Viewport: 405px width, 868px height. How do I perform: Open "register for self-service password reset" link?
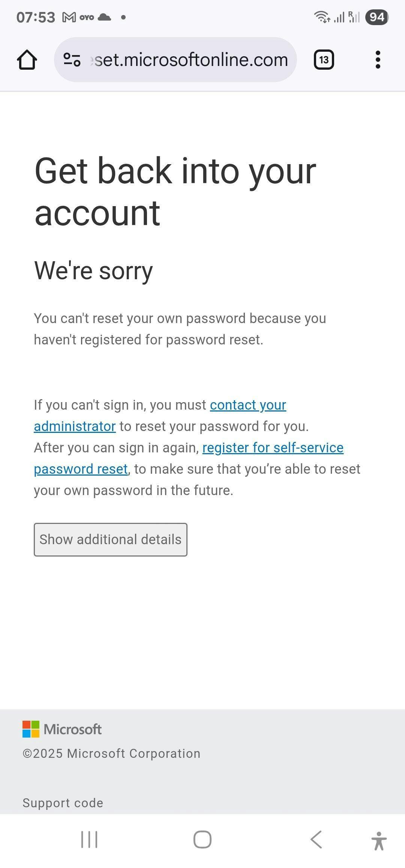pos(273,448)
